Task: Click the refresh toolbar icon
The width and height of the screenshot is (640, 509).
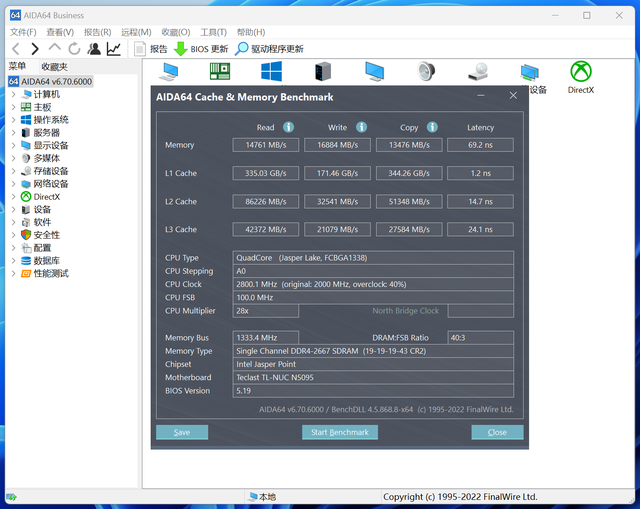Action: point(74,49)
